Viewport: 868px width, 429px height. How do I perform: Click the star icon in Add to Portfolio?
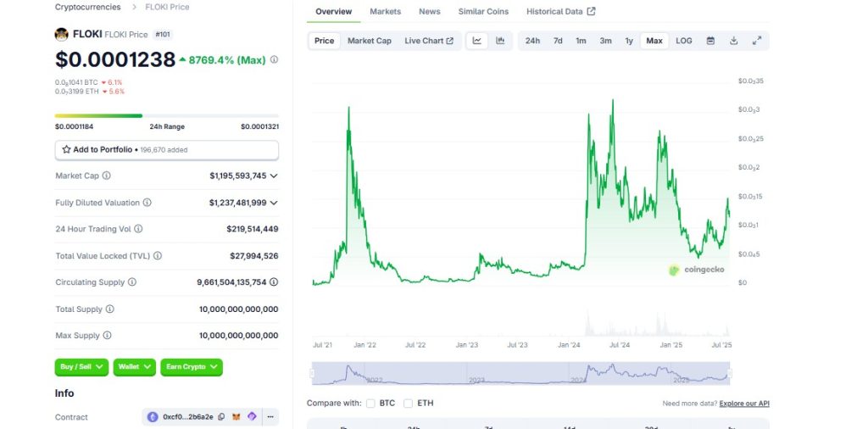point(66,149)
